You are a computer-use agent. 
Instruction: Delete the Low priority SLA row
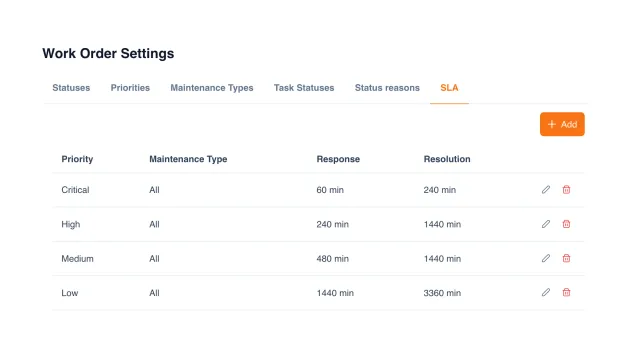[566, 292]
